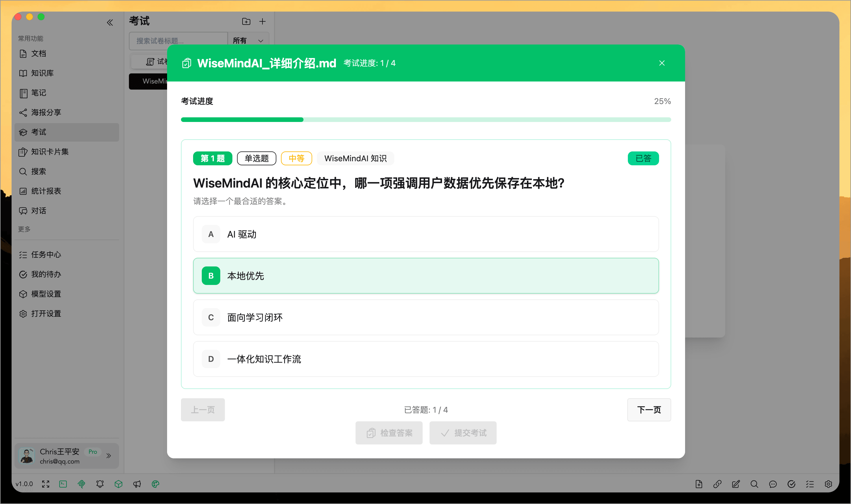This screenshot has width=851, height=504.
Task: Collapse the left sidebar with the chevron
Action: 110,22
